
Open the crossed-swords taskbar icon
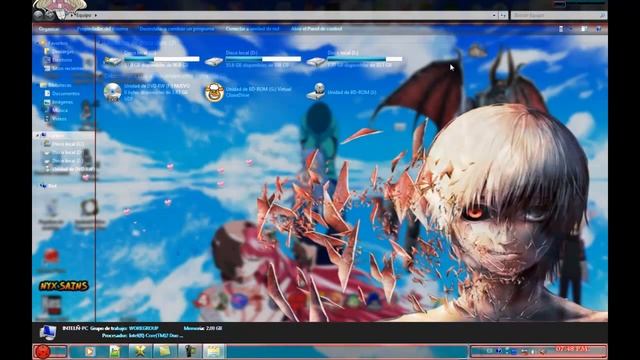(x=140, y=351)
